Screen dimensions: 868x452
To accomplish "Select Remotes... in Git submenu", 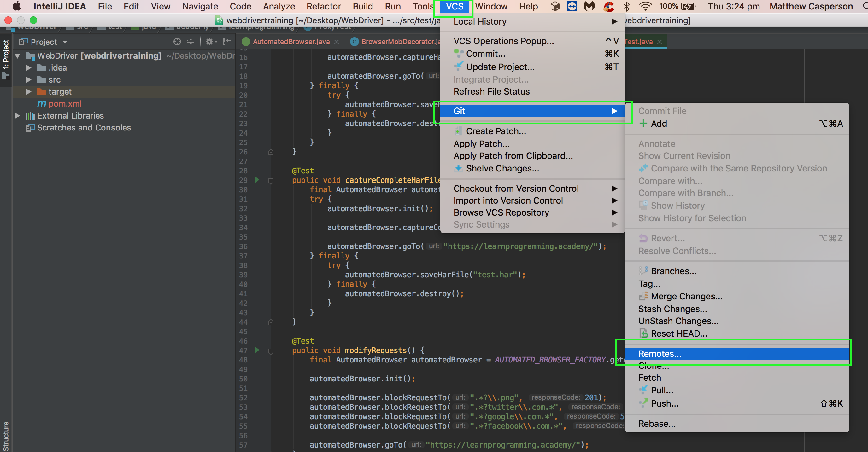I will (660, 354).
